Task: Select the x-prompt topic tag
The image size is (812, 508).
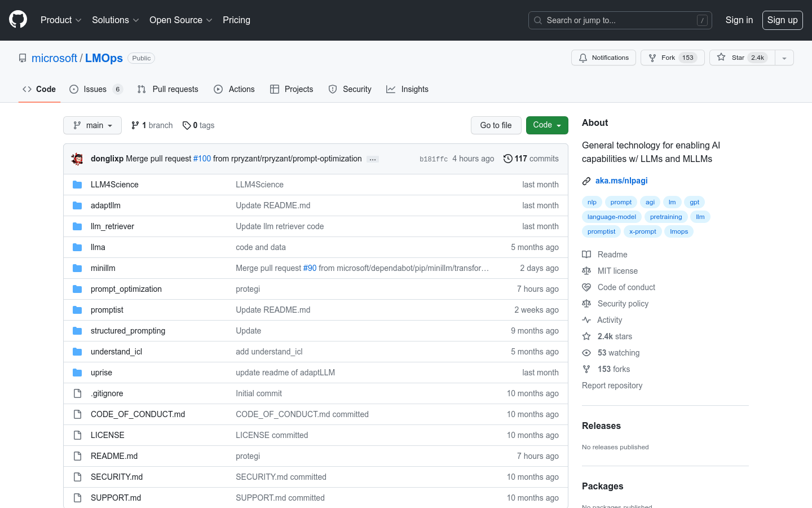Action: 643,231
